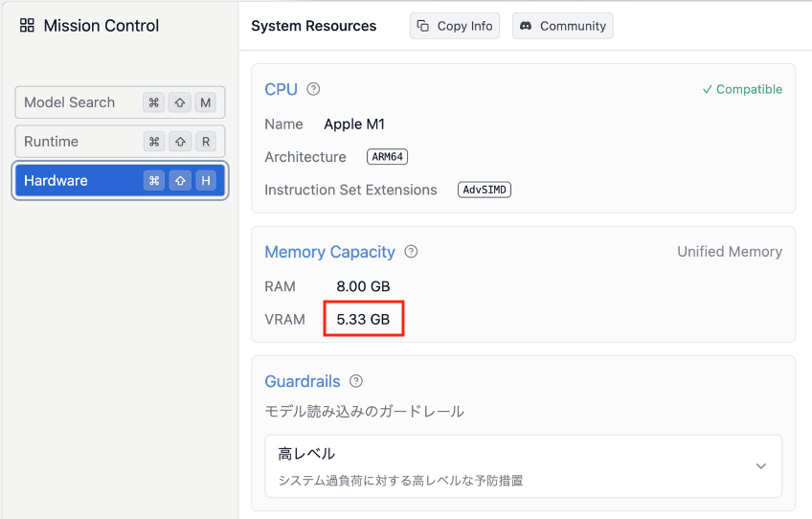Click the AdvSIMD instruction set badge
This screenshot has height=519, width=812.
[485, 190]
